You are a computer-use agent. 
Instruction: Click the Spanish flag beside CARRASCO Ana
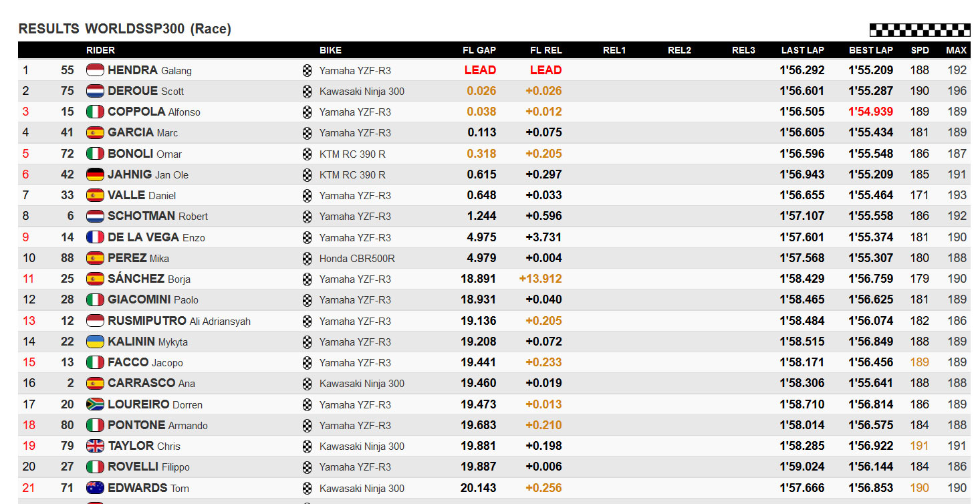pyautogui.click(x=95, y=383)
